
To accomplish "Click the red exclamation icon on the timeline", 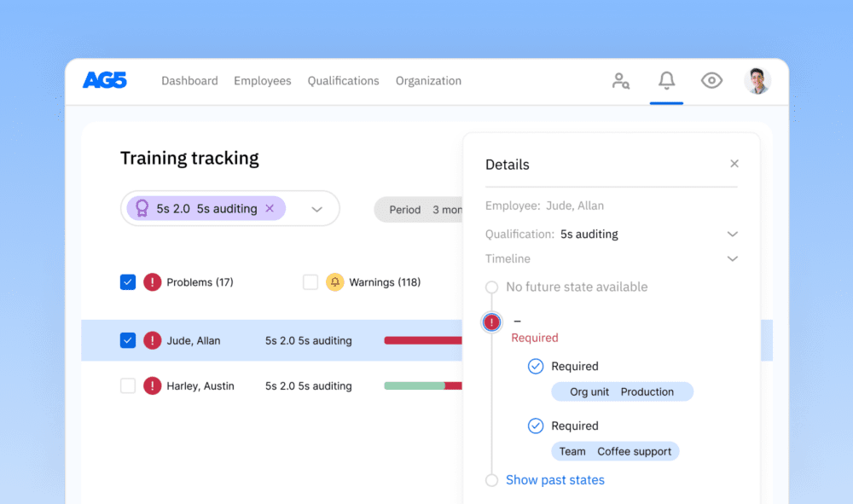I will point(491,322).
